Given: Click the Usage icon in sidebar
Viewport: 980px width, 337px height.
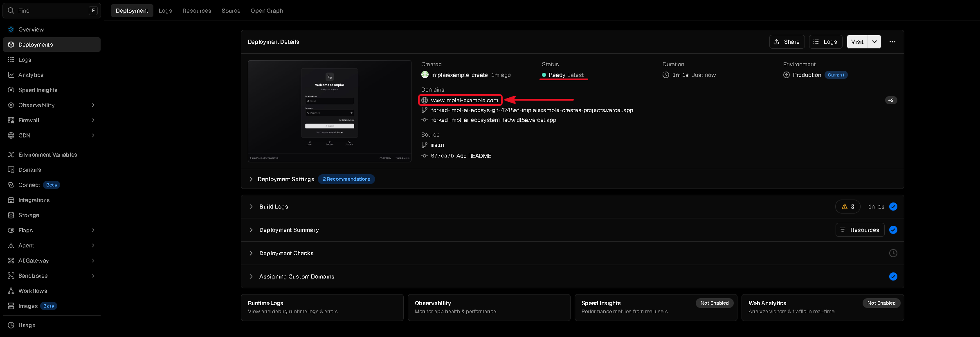Looking at the screenshot, I should pyautogui.click(x=11, y=325).
